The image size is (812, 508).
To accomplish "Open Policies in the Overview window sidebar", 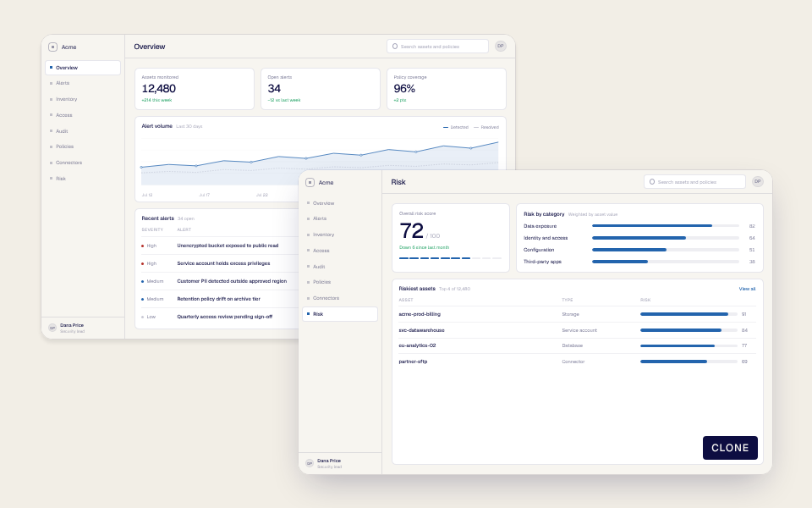I will (83, 146).
